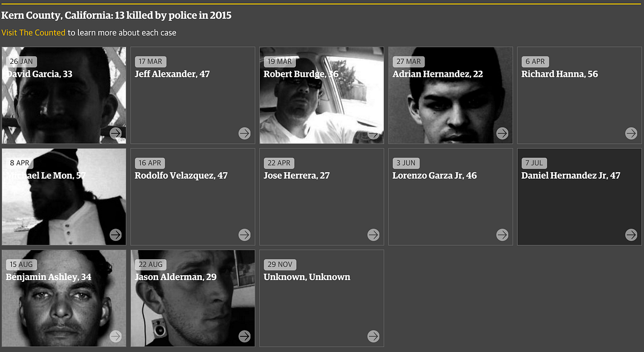The width and height of the screenshot is (644, 352).
Task: Click arrow icon on Jose Herrera card
Action: click(373, 234)
